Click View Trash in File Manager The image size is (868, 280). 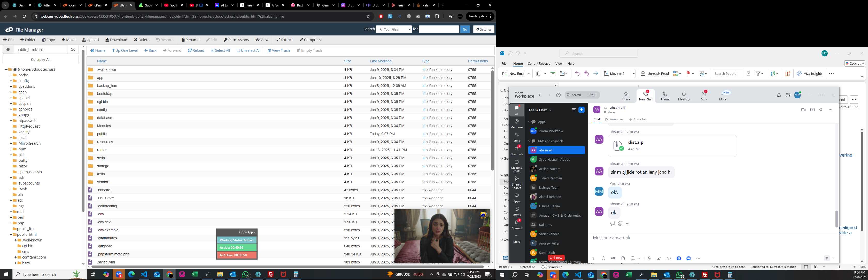pyautogui.click(x=279, y=51)
